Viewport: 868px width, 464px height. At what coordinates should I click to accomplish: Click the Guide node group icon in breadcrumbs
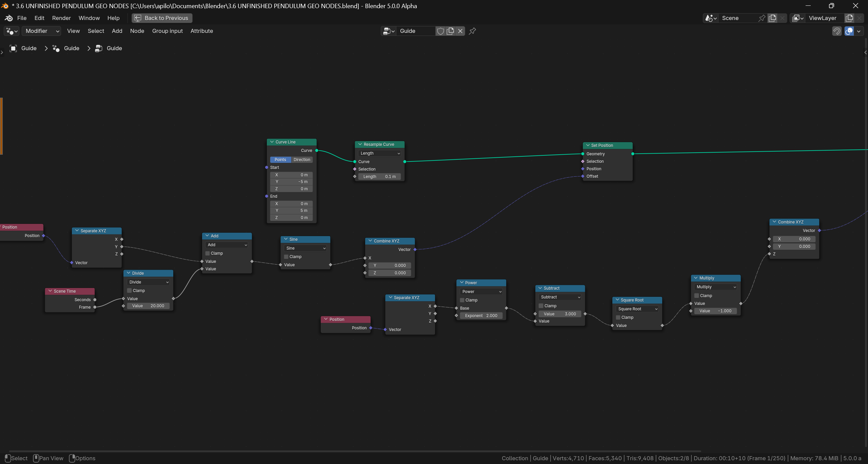pyautogui.click(x=99, y=48)
